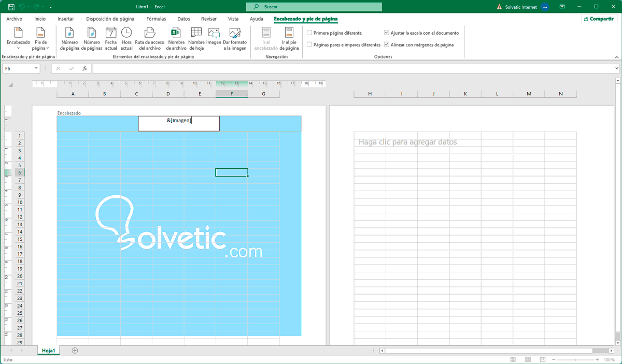Click the Buscar search box
622x364 pixels.
tap(314, 7)
